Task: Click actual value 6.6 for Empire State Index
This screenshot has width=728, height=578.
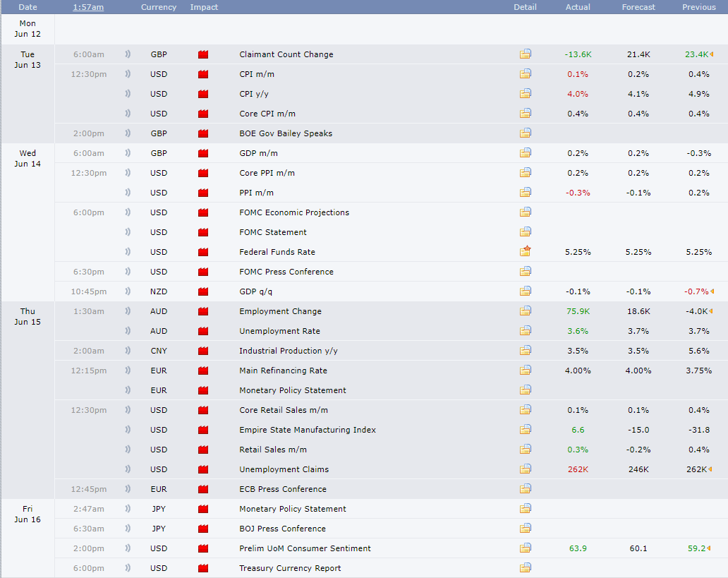Action: [x=578, y=430]
